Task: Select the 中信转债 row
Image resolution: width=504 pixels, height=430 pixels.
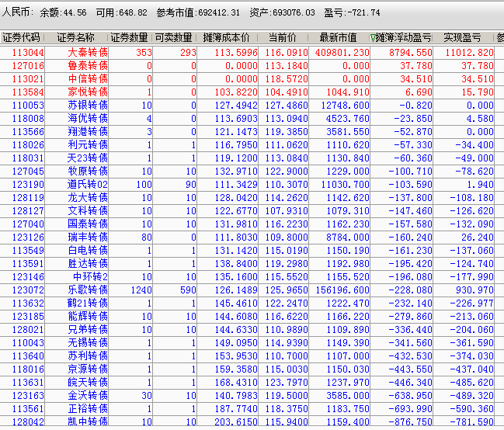Action: 252,78
